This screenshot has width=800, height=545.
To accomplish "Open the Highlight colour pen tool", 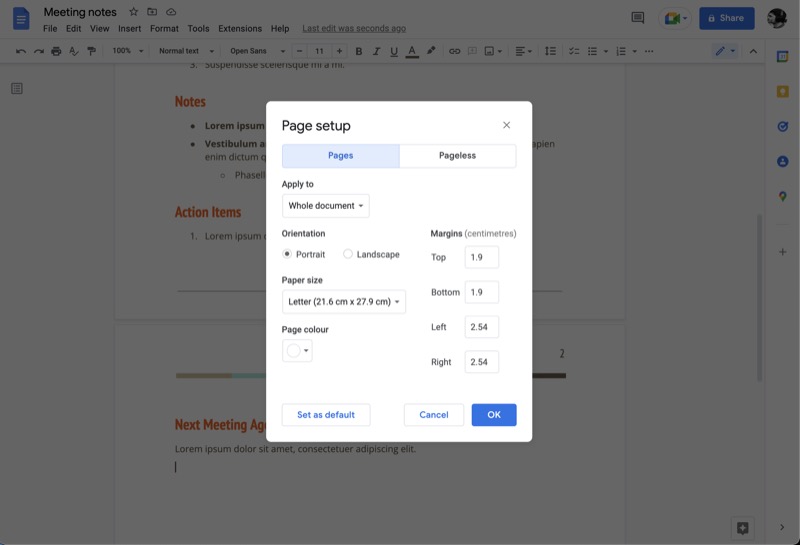I will pos(431,51).
